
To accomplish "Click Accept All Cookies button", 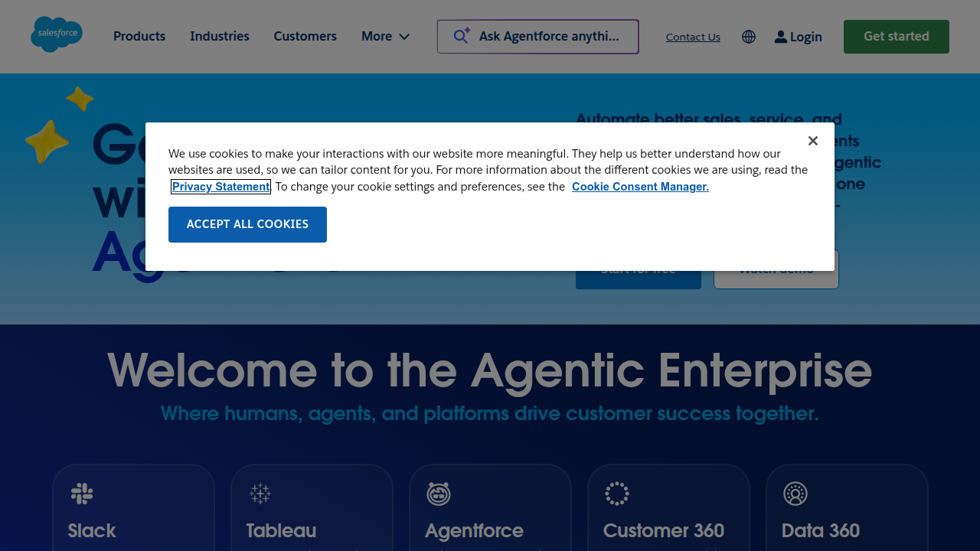I will 247,224.
